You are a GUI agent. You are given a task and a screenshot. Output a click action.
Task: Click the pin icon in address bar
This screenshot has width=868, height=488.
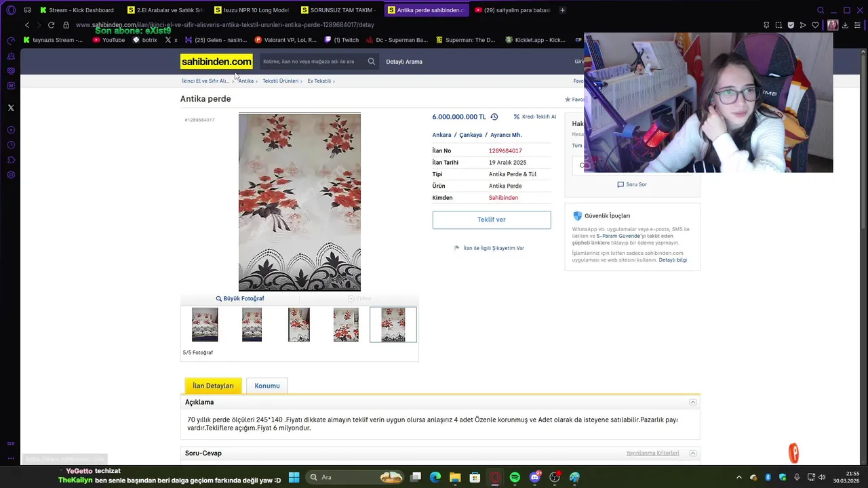pyautogui.click(x=766, y=25)
